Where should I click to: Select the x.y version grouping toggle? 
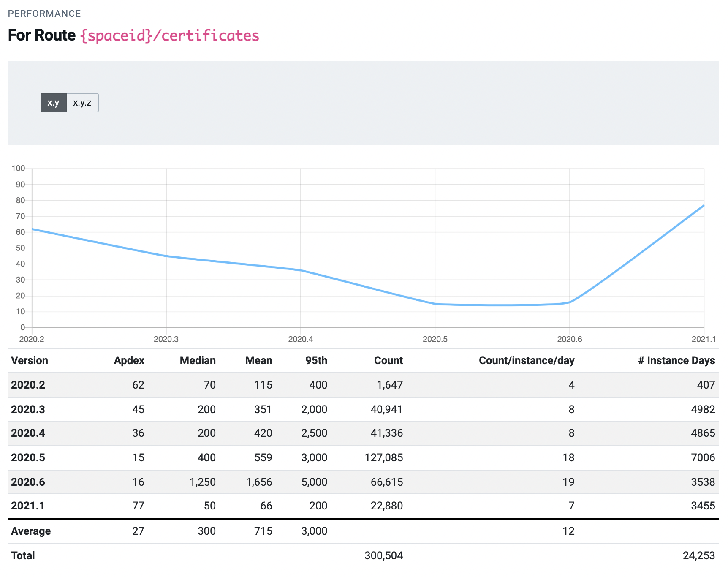[53, 103]
